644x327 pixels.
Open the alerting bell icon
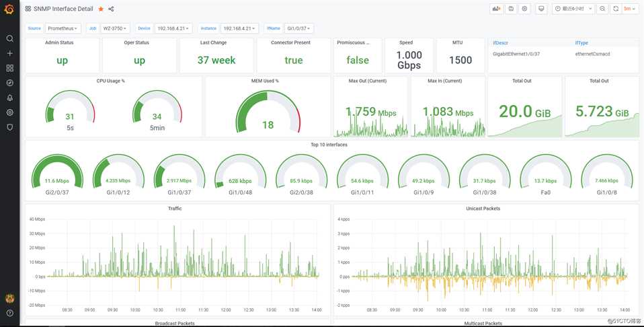(x=10, y=98)
